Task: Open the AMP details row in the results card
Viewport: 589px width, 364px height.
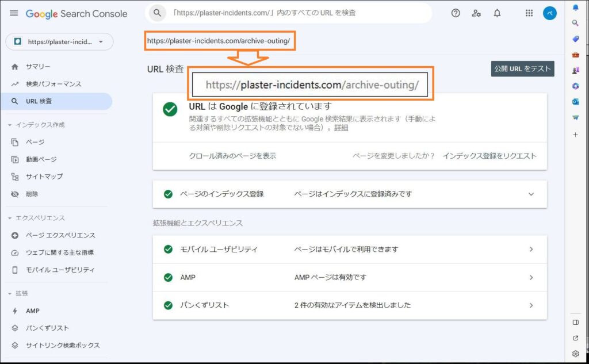Action: pyautogui.click(x=350, y=278)
